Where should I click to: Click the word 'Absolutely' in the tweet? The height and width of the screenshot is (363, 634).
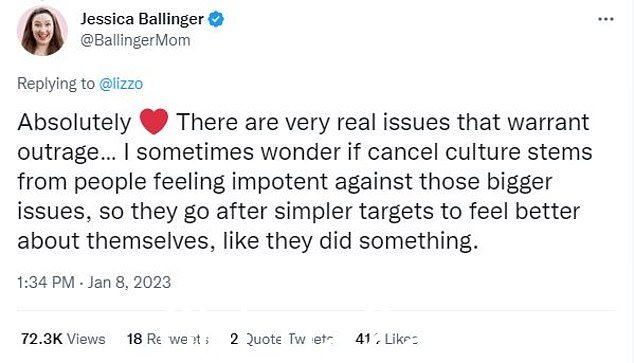[74, 122]
